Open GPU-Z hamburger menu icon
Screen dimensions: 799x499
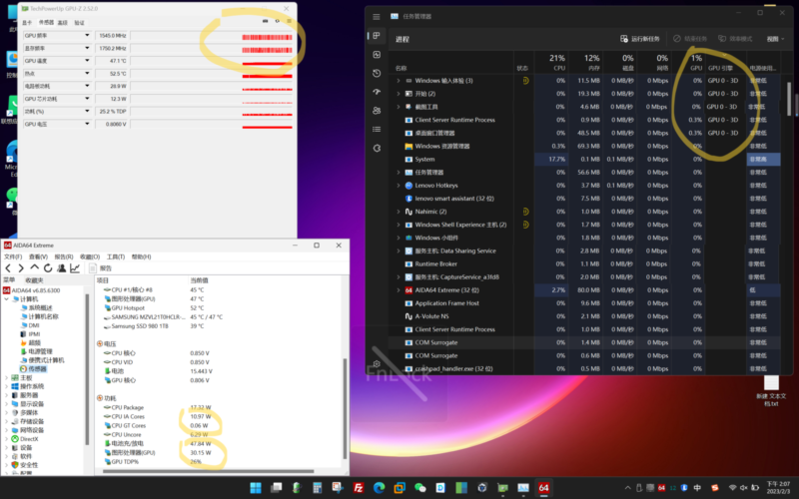click(x=290, y=21)
